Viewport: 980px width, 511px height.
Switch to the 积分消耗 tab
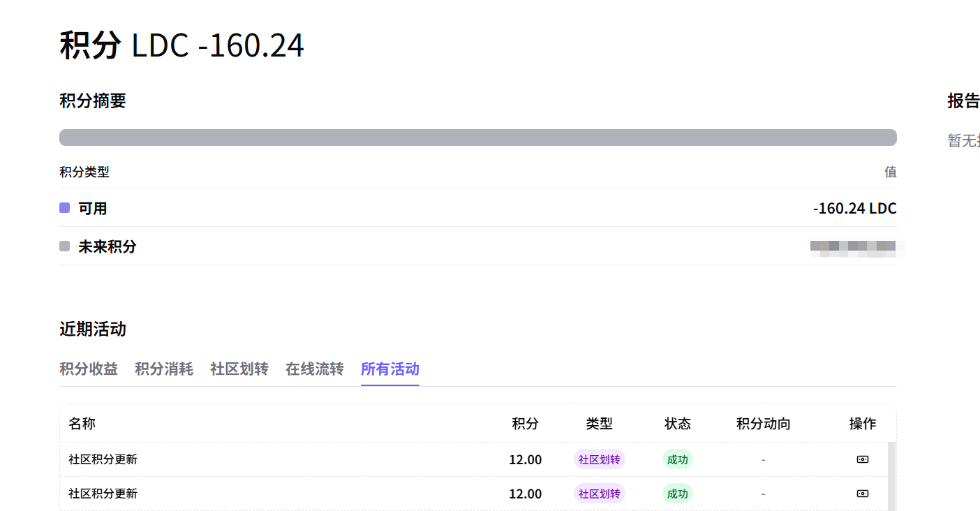pyautogui.click(x=164, y=369)
